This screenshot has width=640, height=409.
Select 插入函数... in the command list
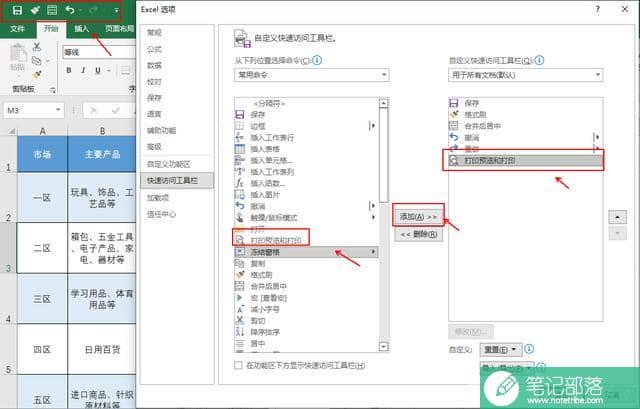[306, 183]
